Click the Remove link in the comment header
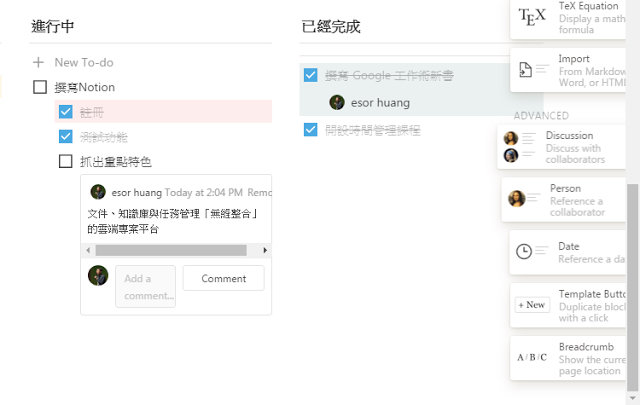Screen dimensions: 640x405 259,192
